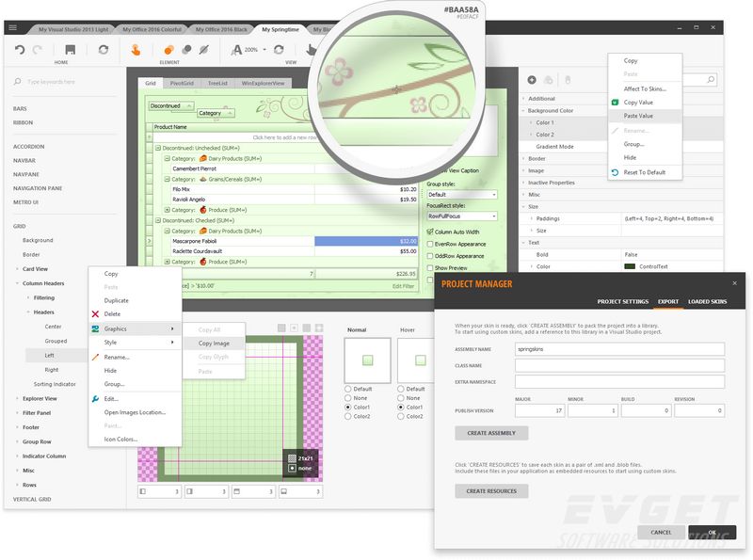Click the gray overlapping circles Element icon

tap(186, 50)
